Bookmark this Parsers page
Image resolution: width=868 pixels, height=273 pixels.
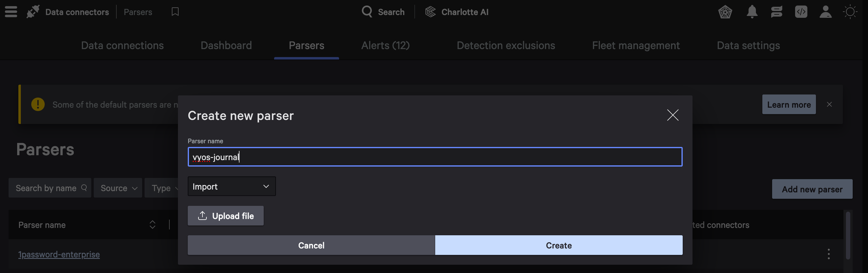175,12
